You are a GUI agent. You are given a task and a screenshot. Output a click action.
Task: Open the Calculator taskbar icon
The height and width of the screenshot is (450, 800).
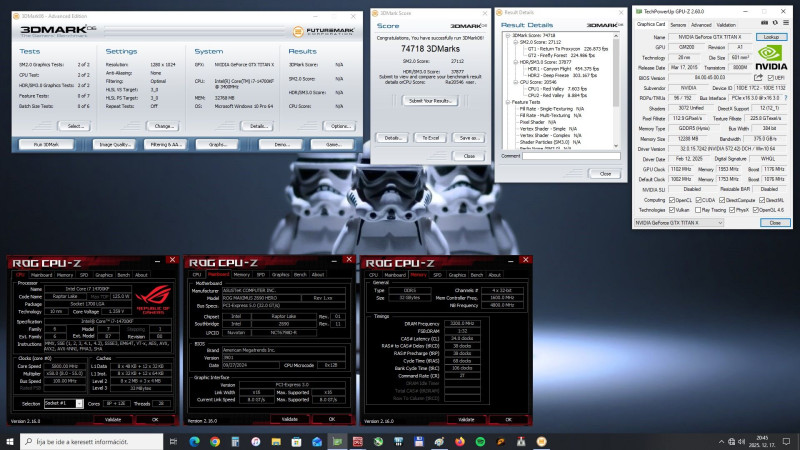click(x=235, y=441)
